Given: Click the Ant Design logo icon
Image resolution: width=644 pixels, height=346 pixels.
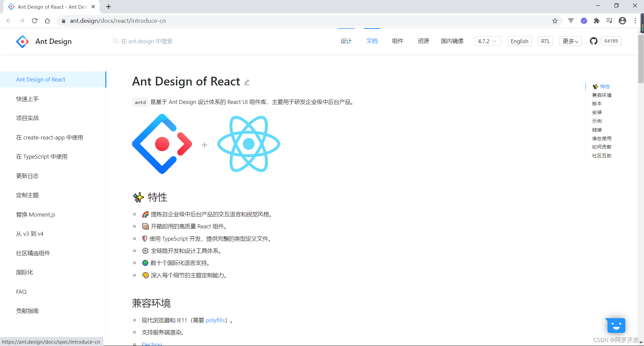Looking at the screenshot, I should (x=22, y=41).
